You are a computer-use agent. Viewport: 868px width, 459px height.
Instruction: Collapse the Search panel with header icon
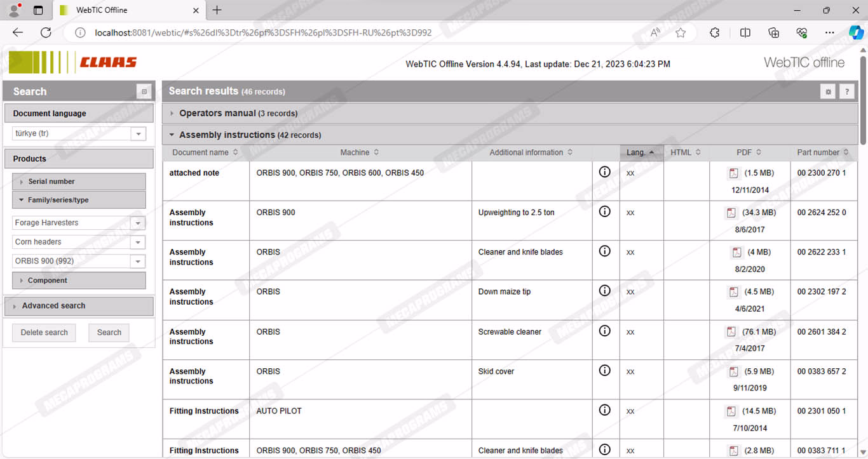[x=144, y=92]
